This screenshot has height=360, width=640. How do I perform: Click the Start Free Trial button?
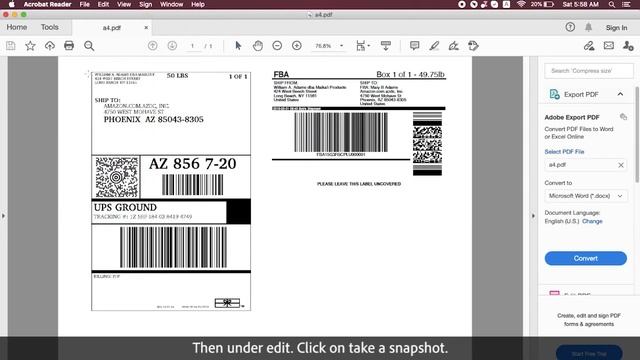pyautogui.click(x=589, y=353)
